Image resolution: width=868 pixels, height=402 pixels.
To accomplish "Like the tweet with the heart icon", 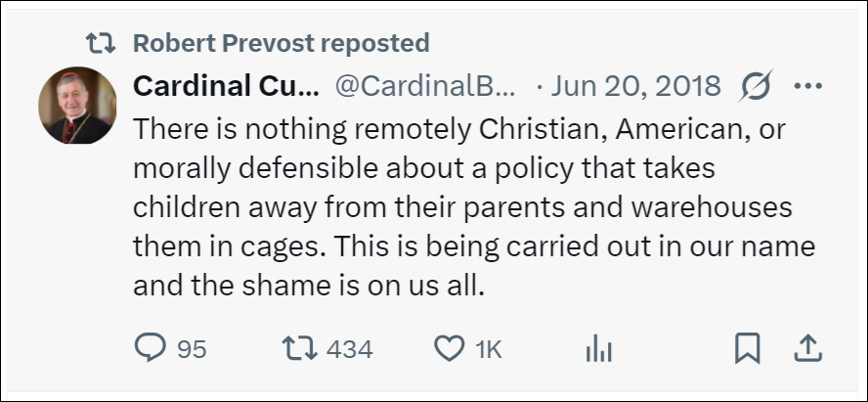I will (x=449, y=348).
